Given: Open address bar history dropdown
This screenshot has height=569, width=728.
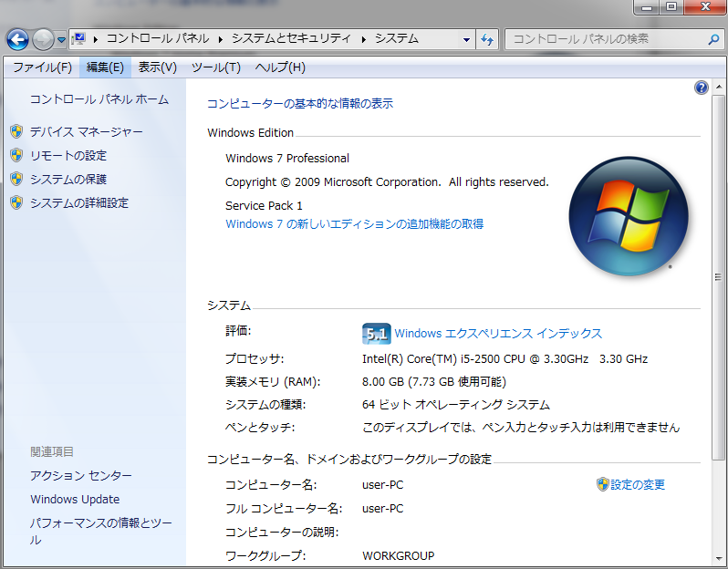Looking at the screenshot, I should [466, 39].
